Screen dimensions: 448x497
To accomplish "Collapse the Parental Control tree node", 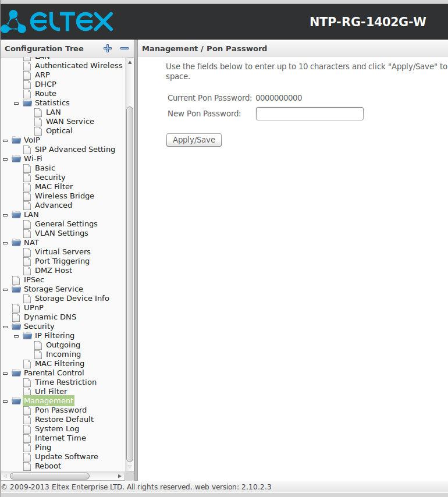I will [5, 374].
